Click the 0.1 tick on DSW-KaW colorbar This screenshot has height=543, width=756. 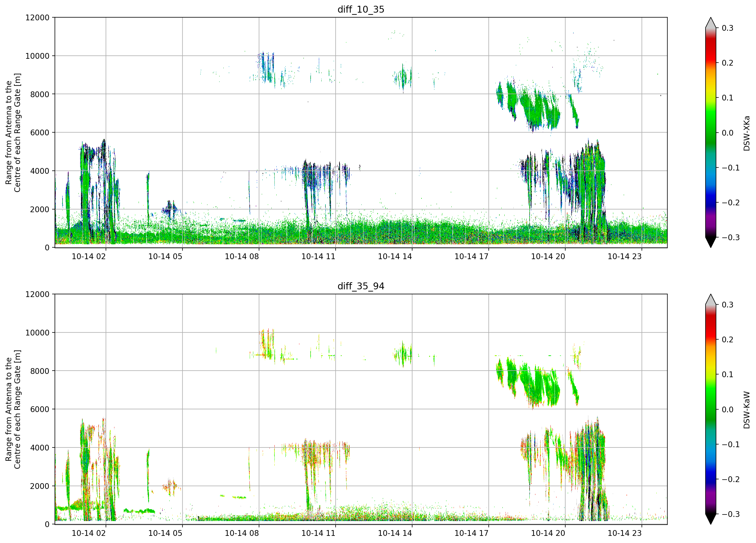pyautogui.click(x=727, y=374)
